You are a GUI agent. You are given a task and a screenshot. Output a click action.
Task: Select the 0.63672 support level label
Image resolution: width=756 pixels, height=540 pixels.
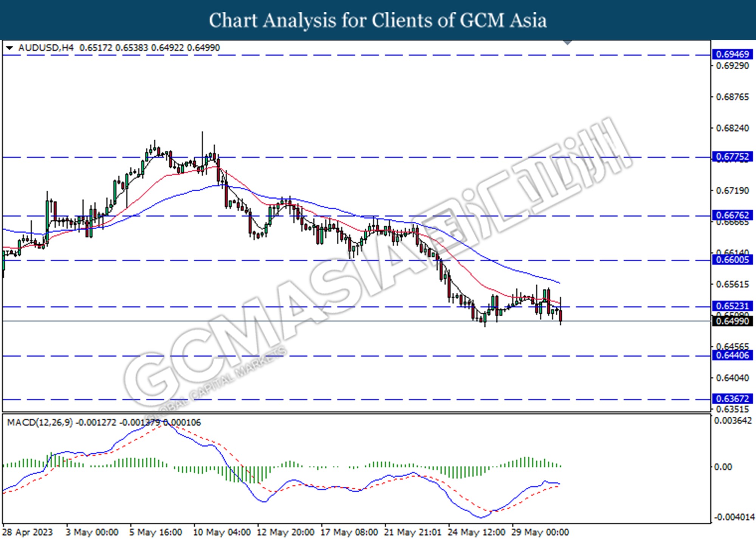[732, 399]
